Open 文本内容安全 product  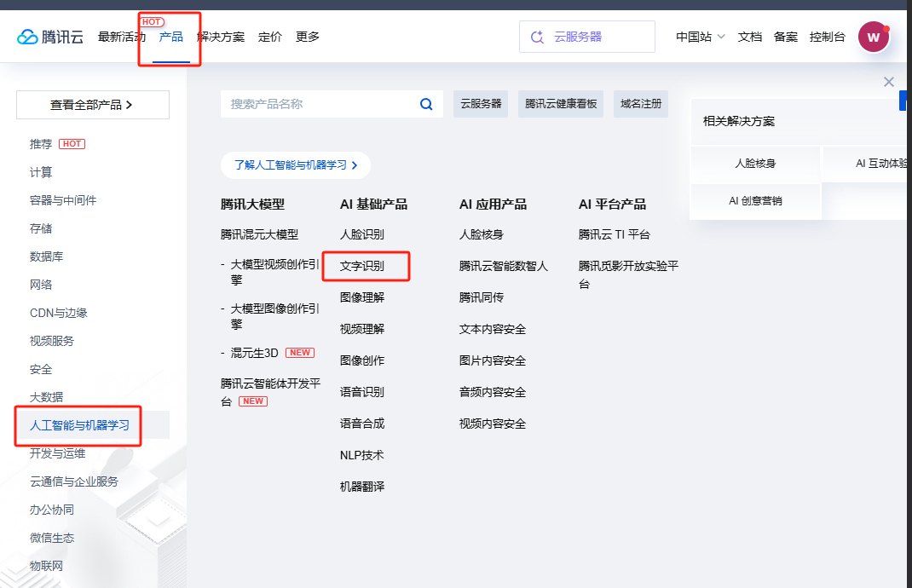click(x=492, y=329)
